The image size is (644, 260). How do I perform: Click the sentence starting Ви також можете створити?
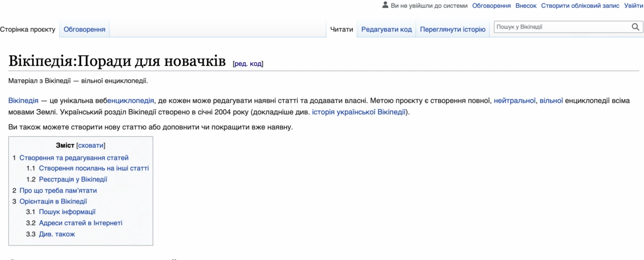(151, 127)
